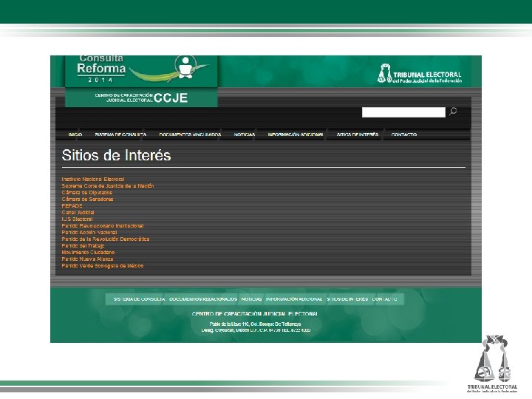Screen dimensions: 532x399
Task: Open the Inicio menu item
Action: point(75,134)
